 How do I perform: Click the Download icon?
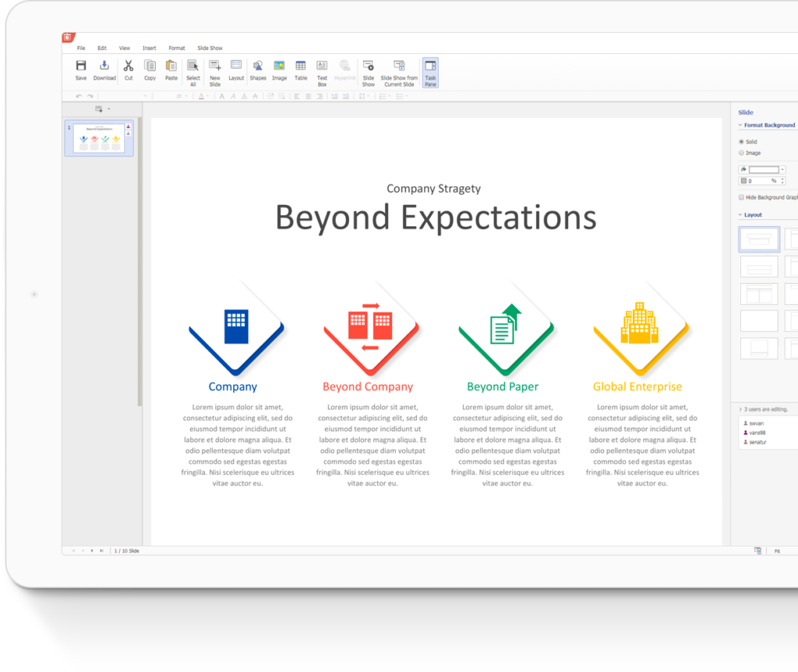coord(104,67)
